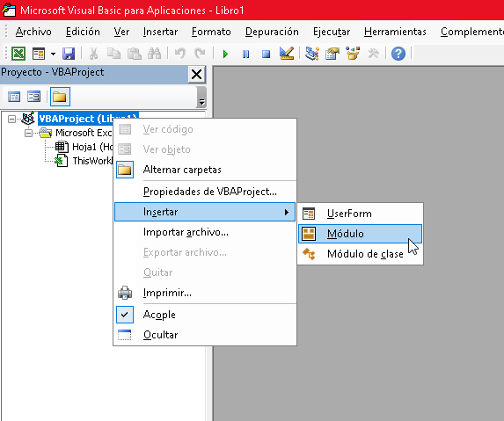
Task: Click the printer icon beside Imprimir
Action: [x=125, y=293]
